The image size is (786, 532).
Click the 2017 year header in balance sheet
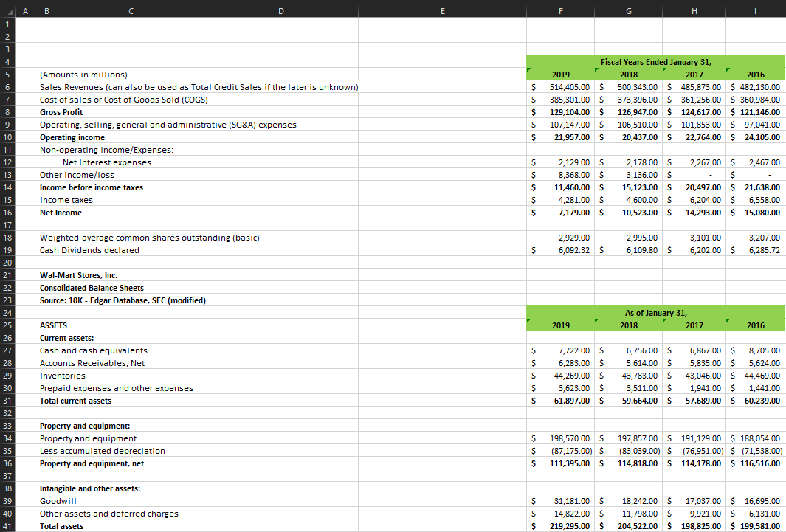click(x=694, y=325)
